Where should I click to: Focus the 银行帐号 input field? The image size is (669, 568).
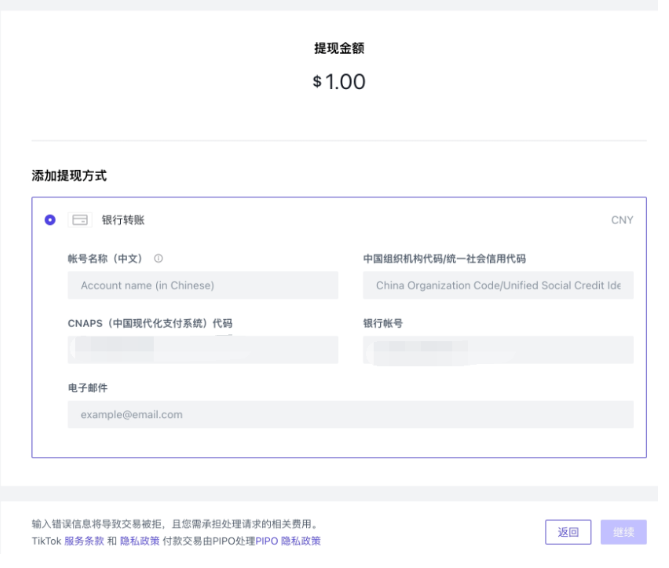coord(497,350)
